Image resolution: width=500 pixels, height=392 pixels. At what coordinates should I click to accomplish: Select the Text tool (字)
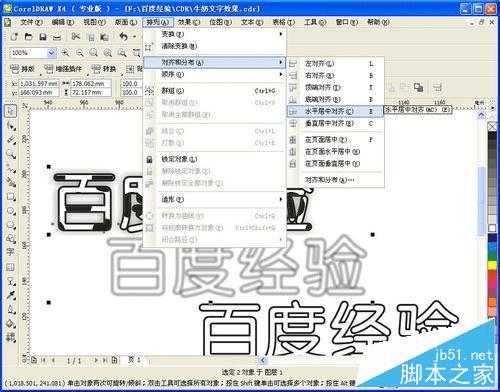coord(11,252)
